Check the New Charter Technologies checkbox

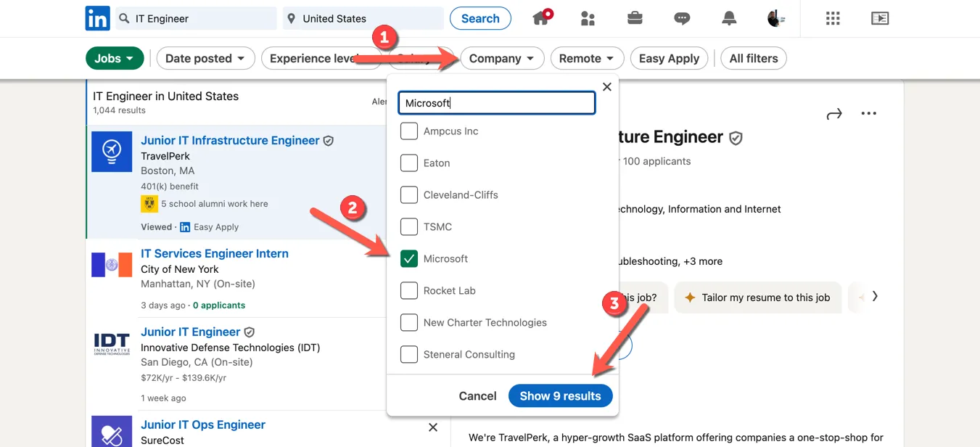coord(409,322)
